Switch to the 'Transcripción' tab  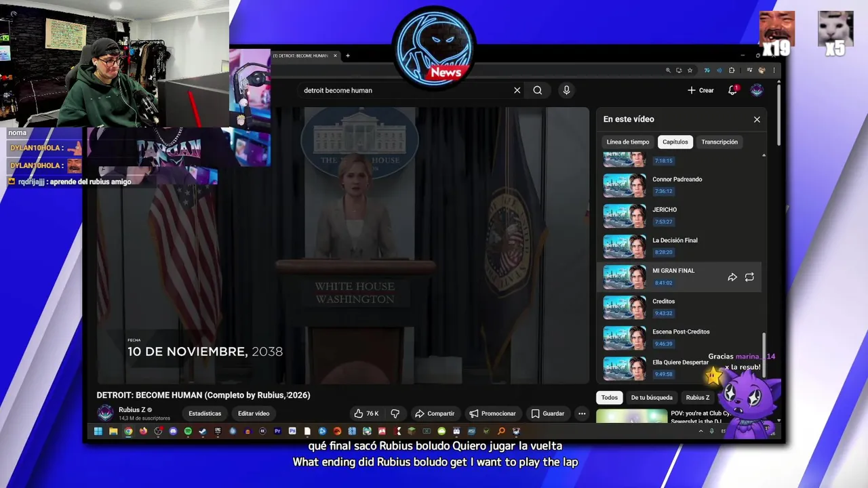click(719, 142)
